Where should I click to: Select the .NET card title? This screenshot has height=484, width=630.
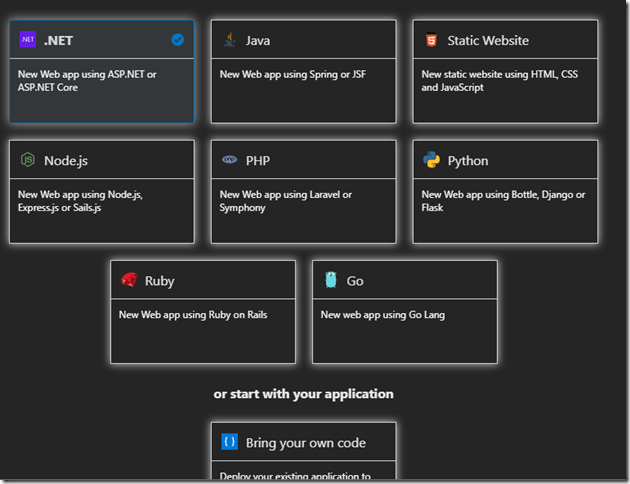(58, 41)
